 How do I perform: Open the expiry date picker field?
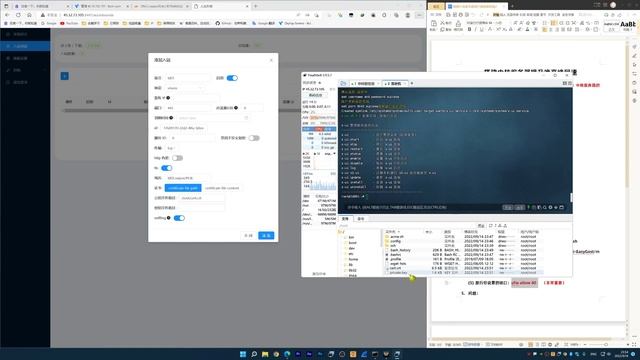click(213, 118)
